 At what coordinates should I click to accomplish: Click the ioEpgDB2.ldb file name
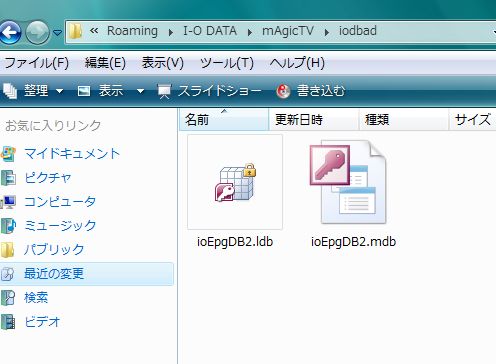tap(235, 241)
